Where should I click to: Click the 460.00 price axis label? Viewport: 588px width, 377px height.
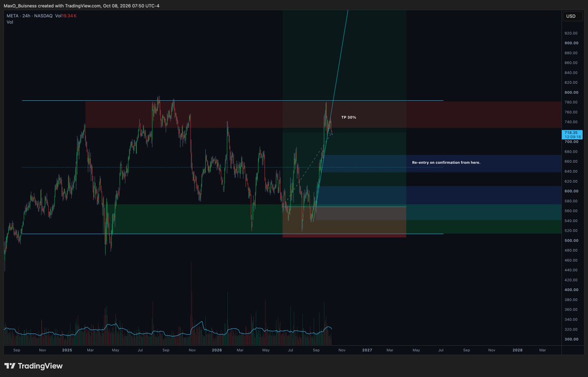[571, 260]
